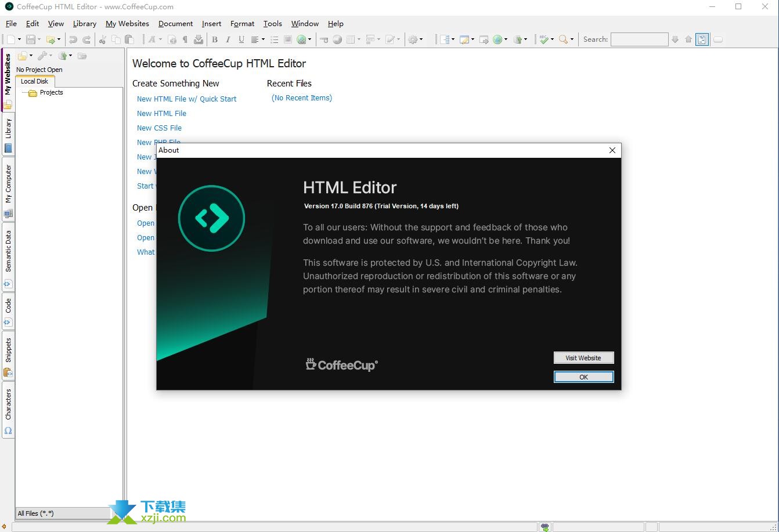Click the Search input field
The image size is (779, 532).
[640, 39]
